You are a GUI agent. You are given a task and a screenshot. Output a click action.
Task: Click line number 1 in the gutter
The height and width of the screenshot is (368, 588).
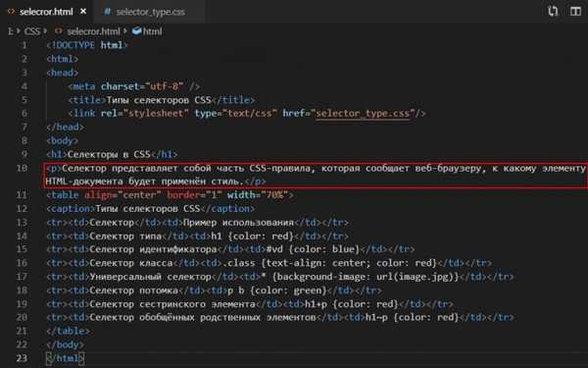coord(24,45)
